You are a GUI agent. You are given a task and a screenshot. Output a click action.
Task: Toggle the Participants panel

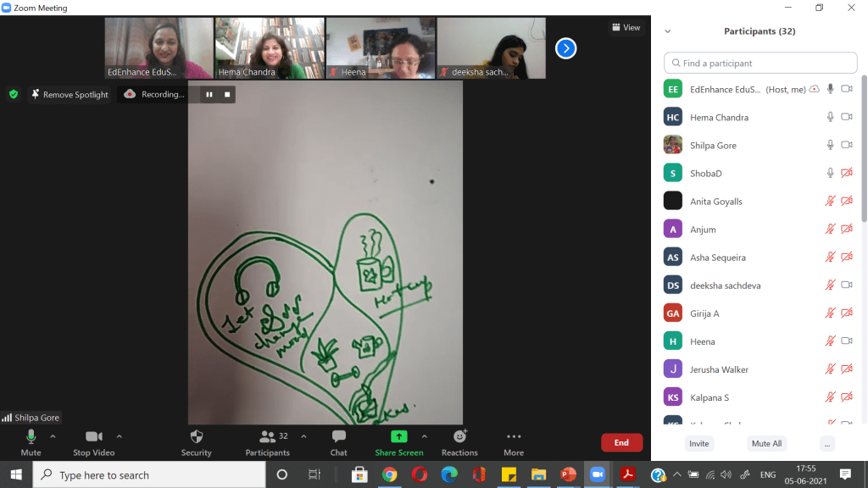(x=268, y=441)
